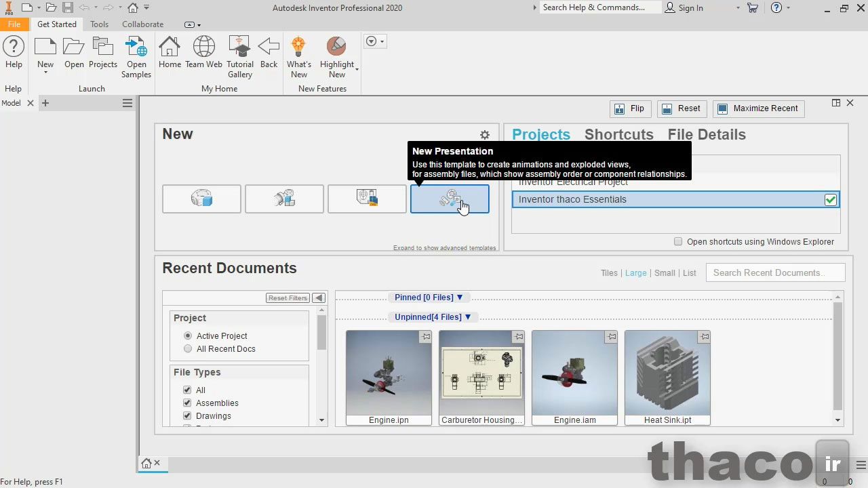This screenshot has width=868, height=488.
Task: Open the File menu tab
Action: [14, 24]
